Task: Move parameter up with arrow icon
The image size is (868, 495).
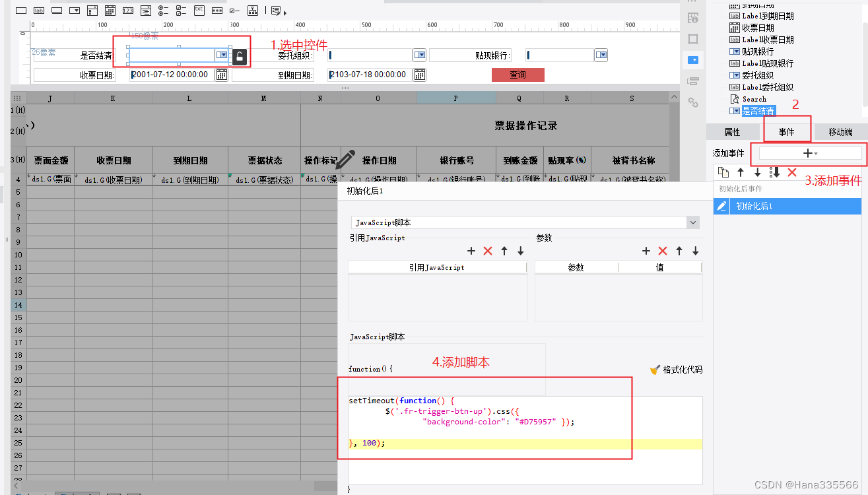Action: 679,251
